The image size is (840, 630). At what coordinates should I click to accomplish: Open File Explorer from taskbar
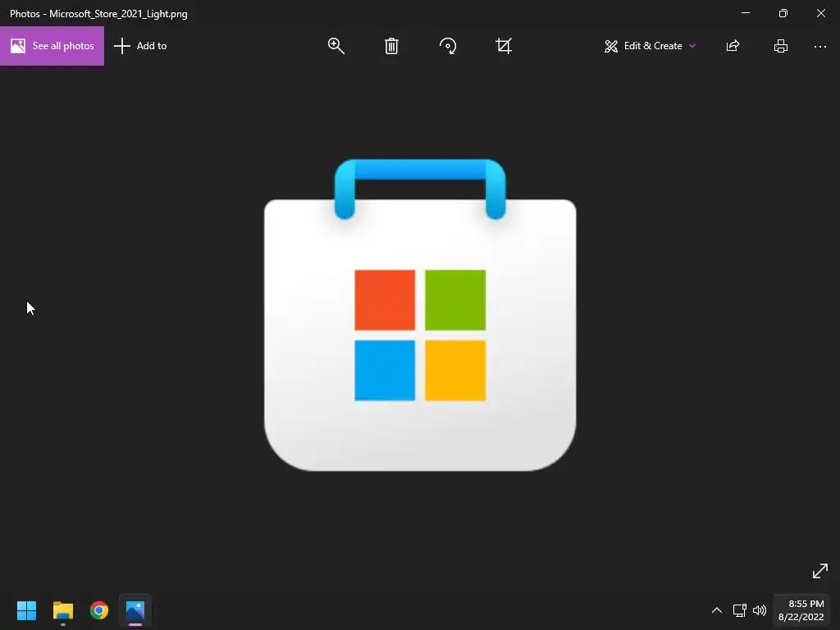point(62,610)
